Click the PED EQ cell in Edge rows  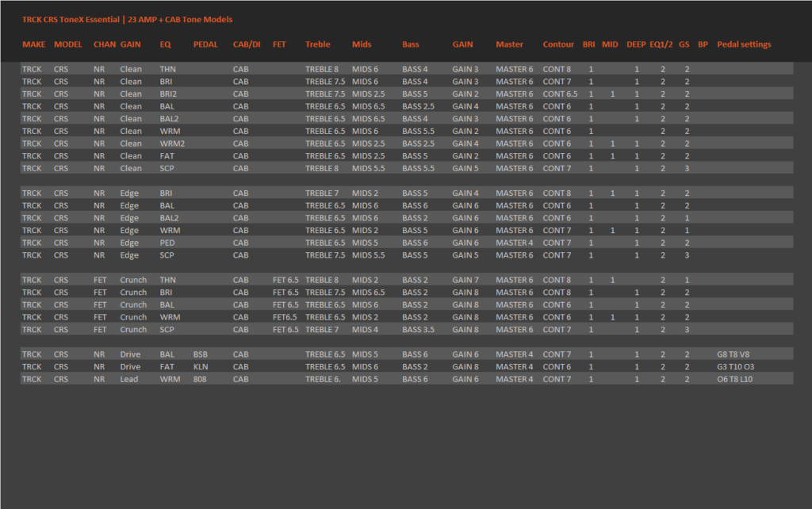167,243
